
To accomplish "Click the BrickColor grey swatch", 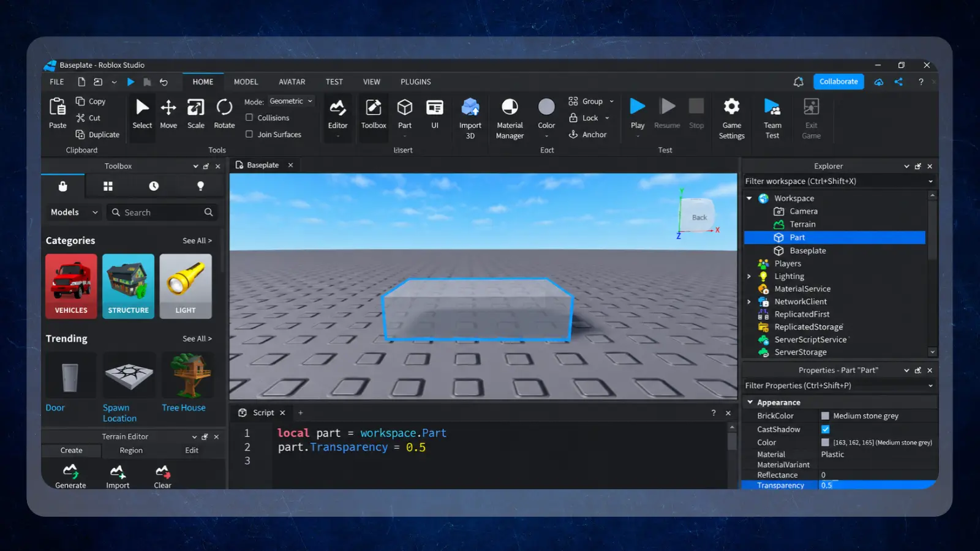I will click(x=825, y=416).
